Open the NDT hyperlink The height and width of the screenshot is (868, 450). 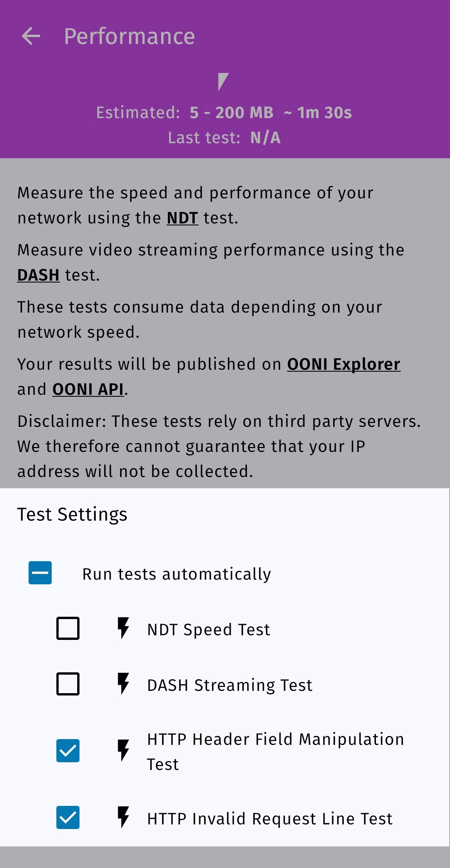click(182, 218)
